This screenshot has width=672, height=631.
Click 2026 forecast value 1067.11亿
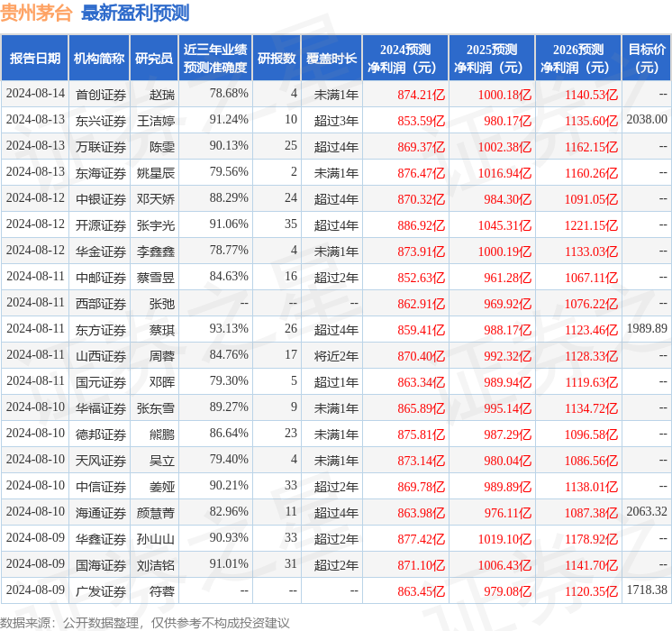point(591,278)
